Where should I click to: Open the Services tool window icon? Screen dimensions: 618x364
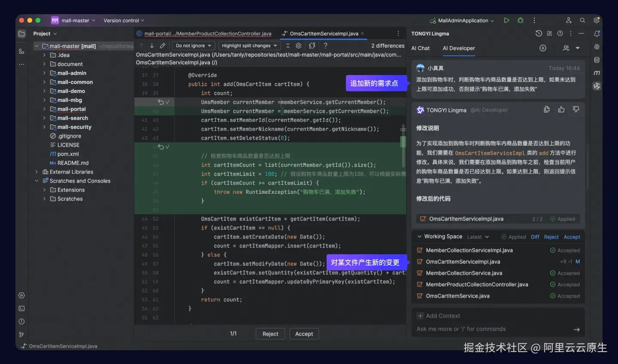21,295
